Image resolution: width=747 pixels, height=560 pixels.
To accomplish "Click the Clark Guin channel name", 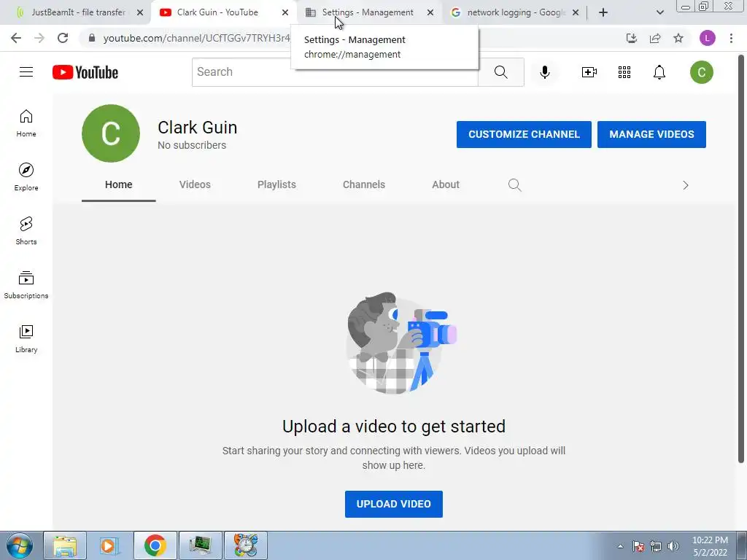I will tap(197, 127).
